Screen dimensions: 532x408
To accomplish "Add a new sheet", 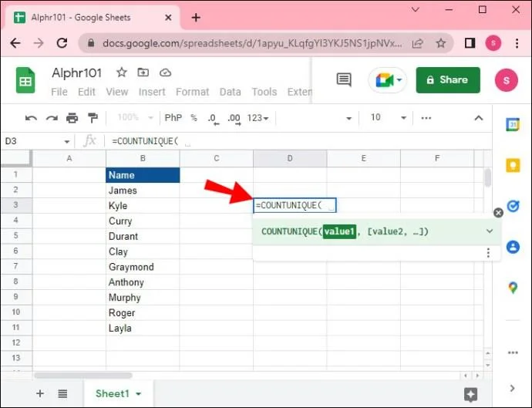I will [40, 393].
